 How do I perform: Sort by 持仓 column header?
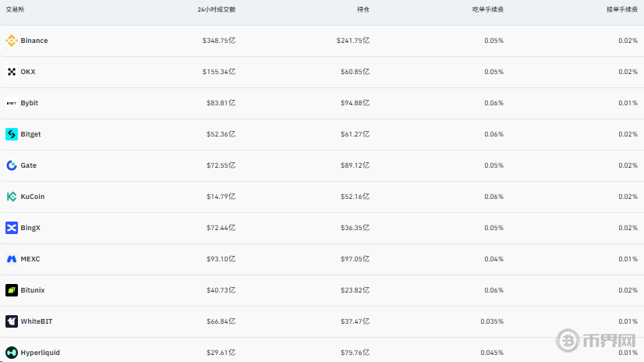click(363, 9)
